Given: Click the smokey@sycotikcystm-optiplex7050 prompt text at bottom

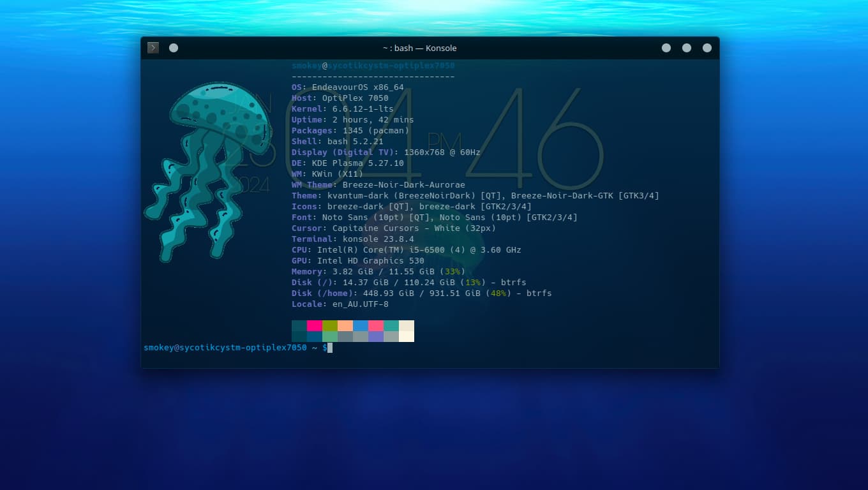Looking at the screenshot, I should [x=225, y=348].
